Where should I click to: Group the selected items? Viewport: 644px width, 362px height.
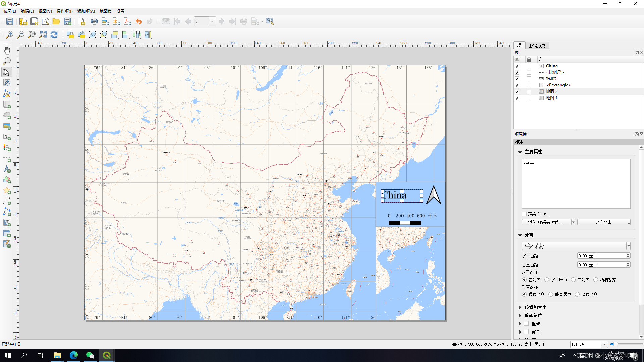coord(93,35)
